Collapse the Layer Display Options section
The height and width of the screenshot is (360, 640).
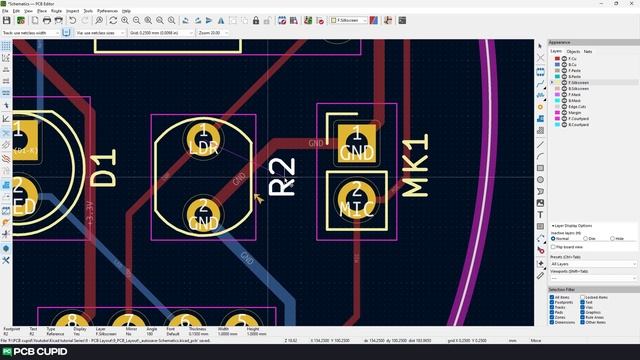571,226
